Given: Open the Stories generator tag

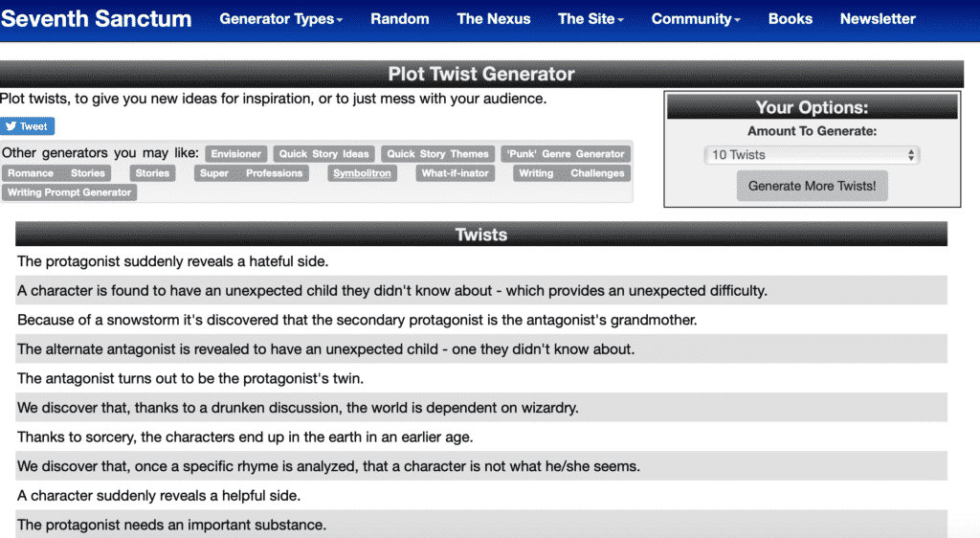Looking at the screenshot, I should pyautogui.click(x=152, y=173).
